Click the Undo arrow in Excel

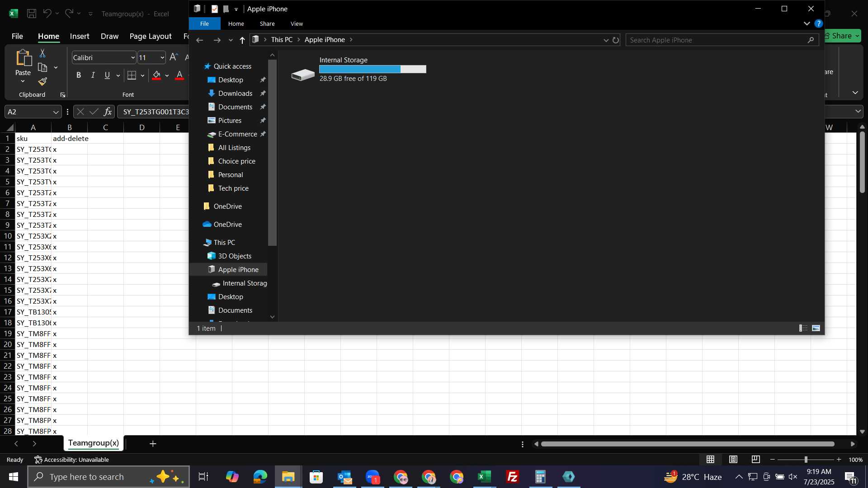47,14
